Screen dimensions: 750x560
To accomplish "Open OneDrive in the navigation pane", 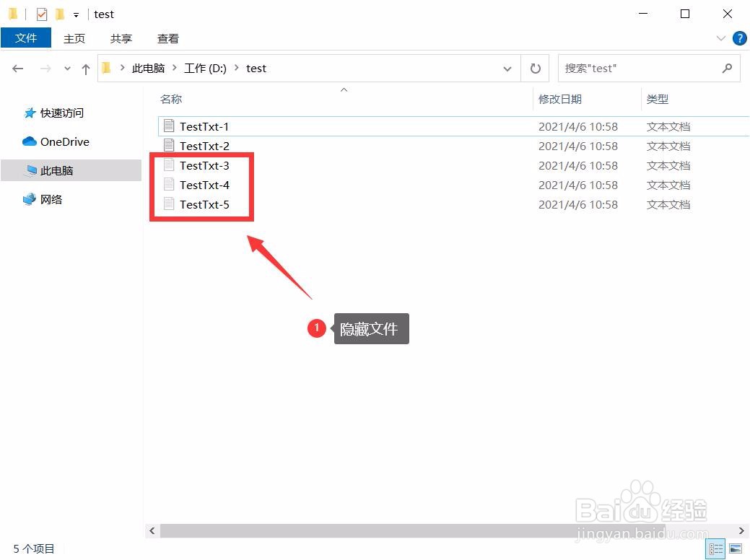I will [64, 141].
